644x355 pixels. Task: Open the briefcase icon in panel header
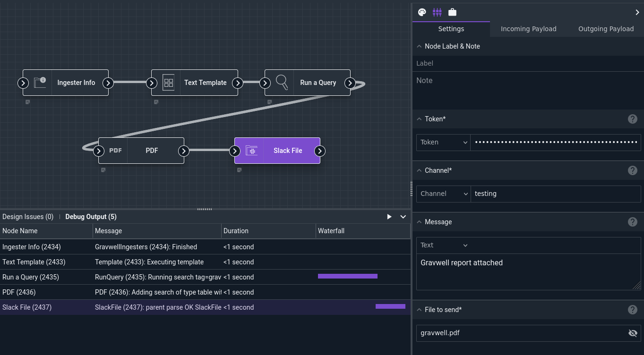pyautogui.click(x=452, y=12)
